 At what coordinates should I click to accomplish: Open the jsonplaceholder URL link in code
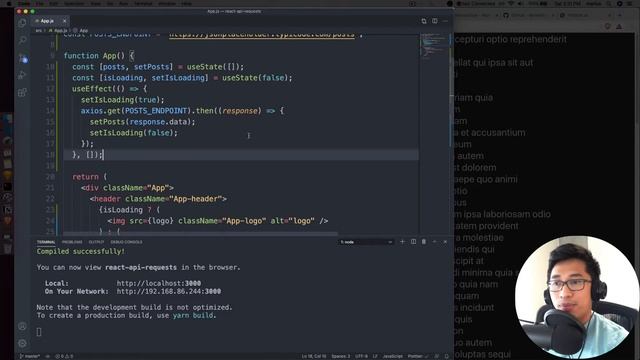pos(262,35)
